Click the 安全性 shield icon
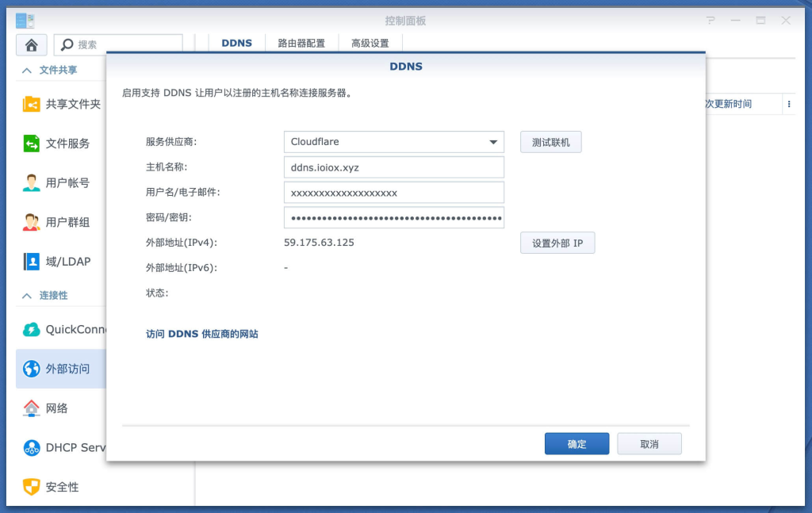This screenshot has width=812, height=513. coord(32,487)
